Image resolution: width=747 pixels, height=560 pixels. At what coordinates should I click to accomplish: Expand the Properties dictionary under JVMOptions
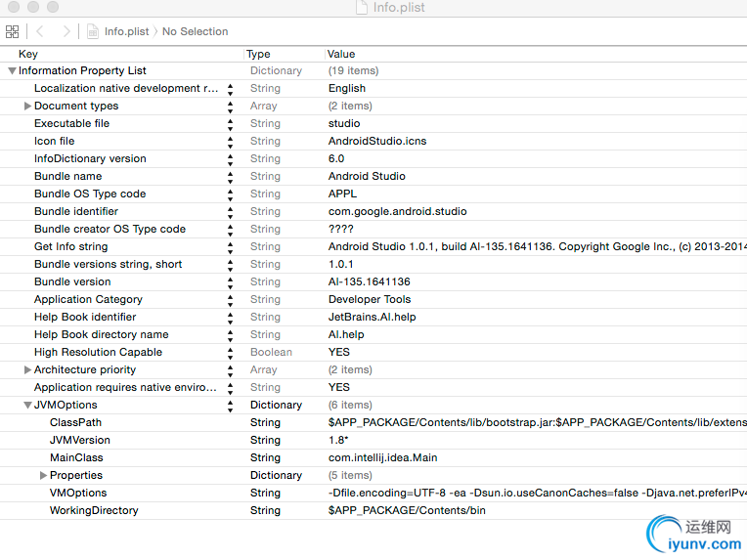click(x=43, y=475)
